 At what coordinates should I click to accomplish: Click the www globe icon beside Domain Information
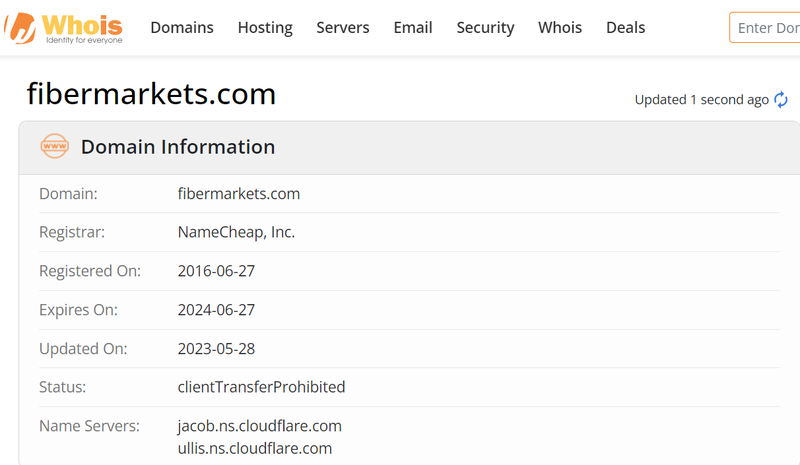pyautogui.click(x=54, y=147)
